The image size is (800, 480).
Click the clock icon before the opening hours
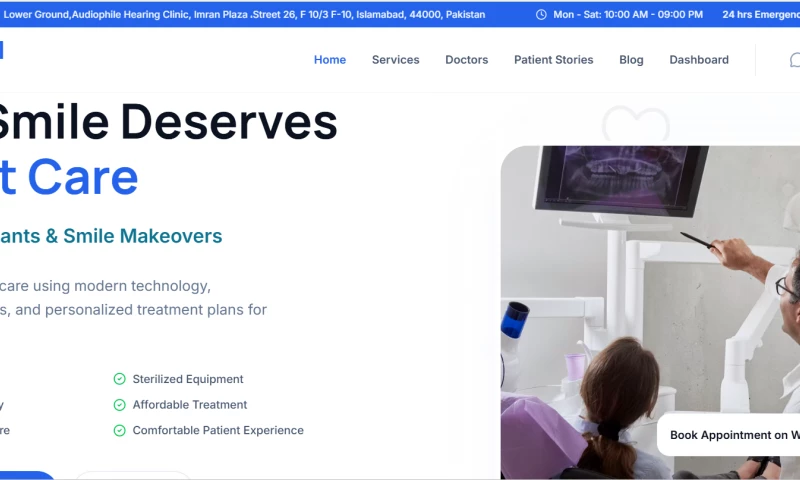tap(541, 15)
